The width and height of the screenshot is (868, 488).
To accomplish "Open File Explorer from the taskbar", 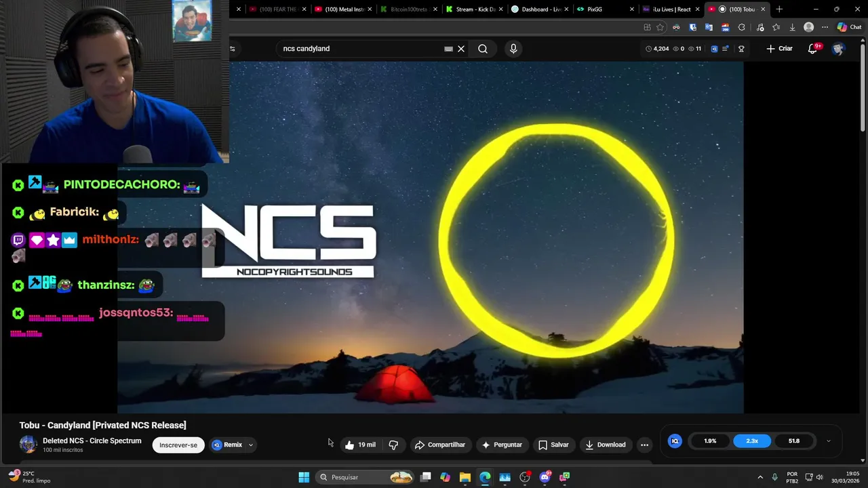I will [x=465, y=477].
